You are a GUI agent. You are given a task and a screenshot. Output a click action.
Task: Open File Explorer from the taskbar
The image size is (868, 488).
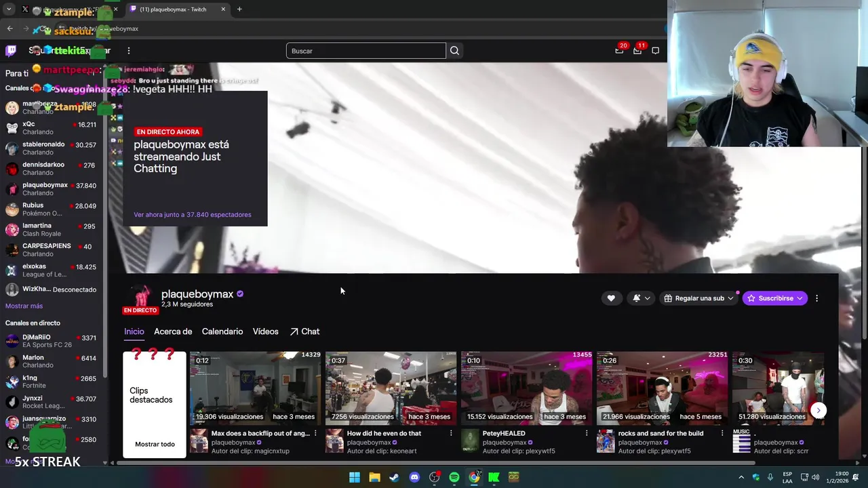(x=374, y=477)
